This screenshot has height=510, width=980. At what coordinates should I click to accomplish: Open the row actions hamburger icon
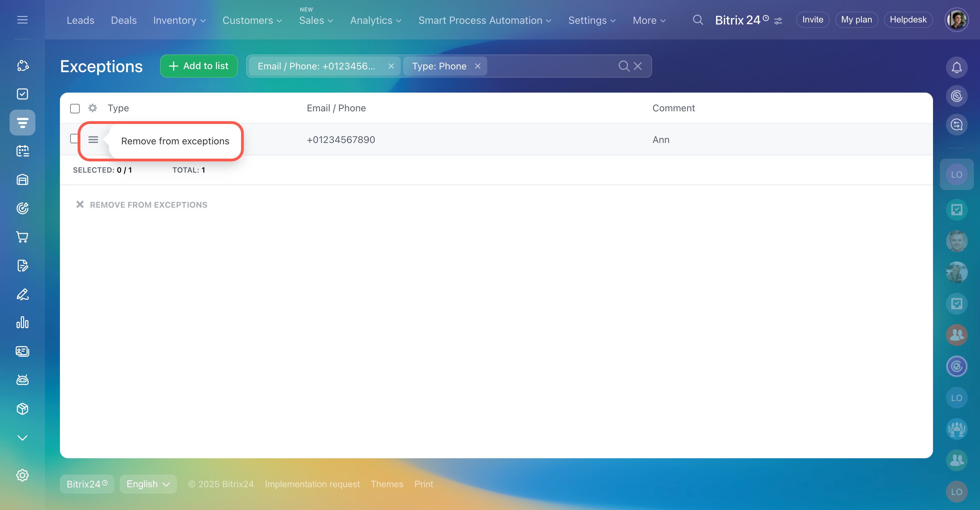click(93, 140)
